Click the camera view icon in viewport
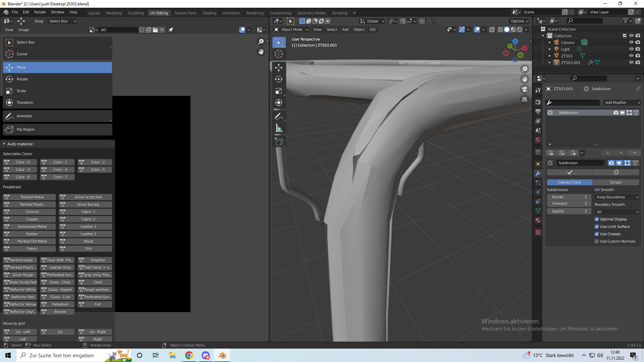The image size is (644, 362). tap(525, 89)
